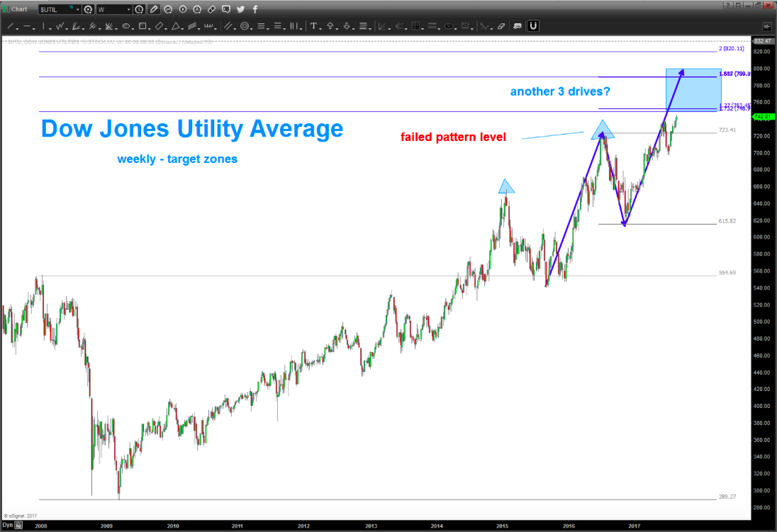Select the ellipse drawing tool
777x532 pixels.
126,26
